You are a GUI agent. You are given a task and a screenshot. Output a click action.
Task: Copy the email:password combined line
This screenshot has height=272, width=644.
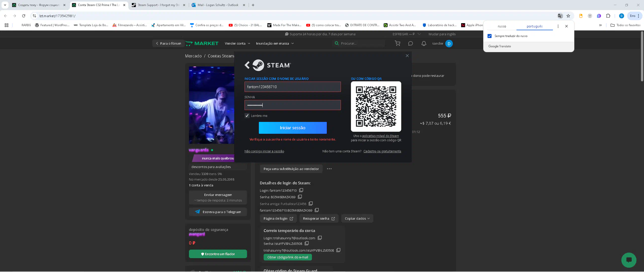[338, 250]
